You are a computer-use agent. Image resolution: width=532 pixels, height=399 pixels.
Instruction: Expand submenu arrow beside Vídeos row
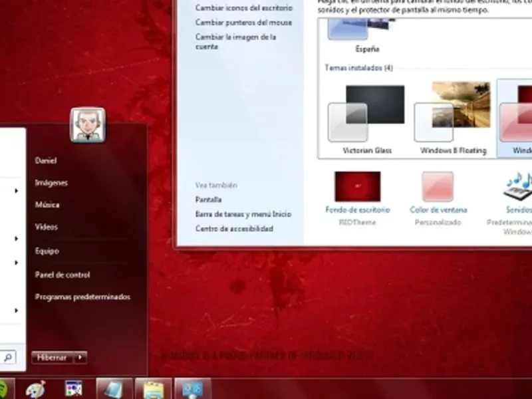(16, 239)
